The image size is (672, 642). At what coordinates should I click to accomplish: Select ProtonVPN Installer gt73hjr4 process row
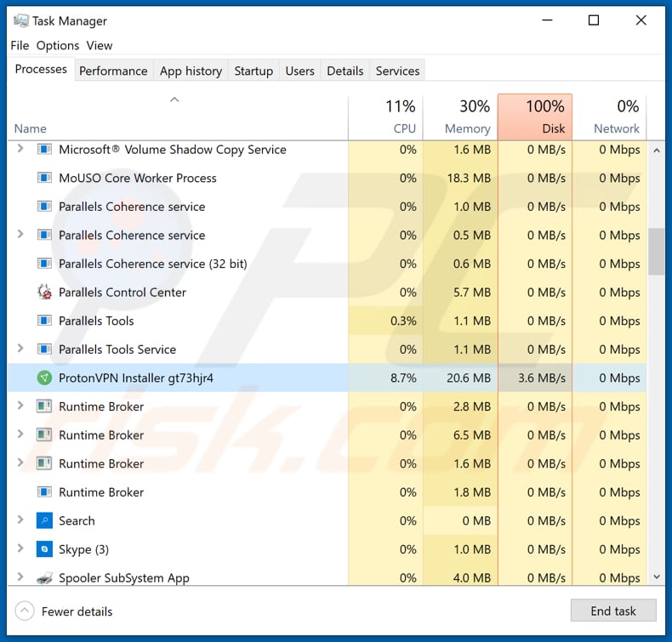[327, 378]
